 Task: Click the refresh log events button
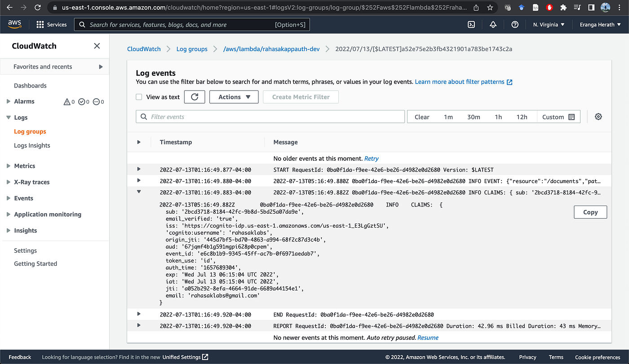point(195,97)
